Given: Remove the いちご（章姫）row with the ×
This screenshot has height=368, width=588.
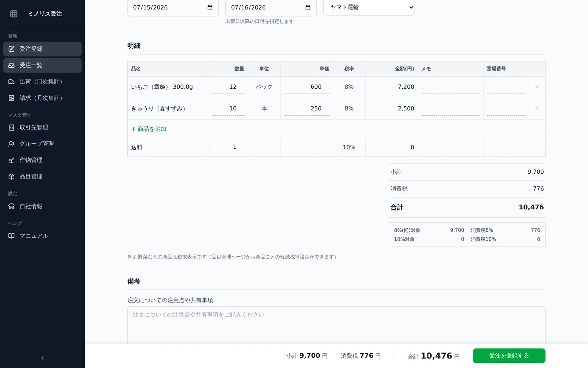Looking at the screenshot, I should 537,87.
